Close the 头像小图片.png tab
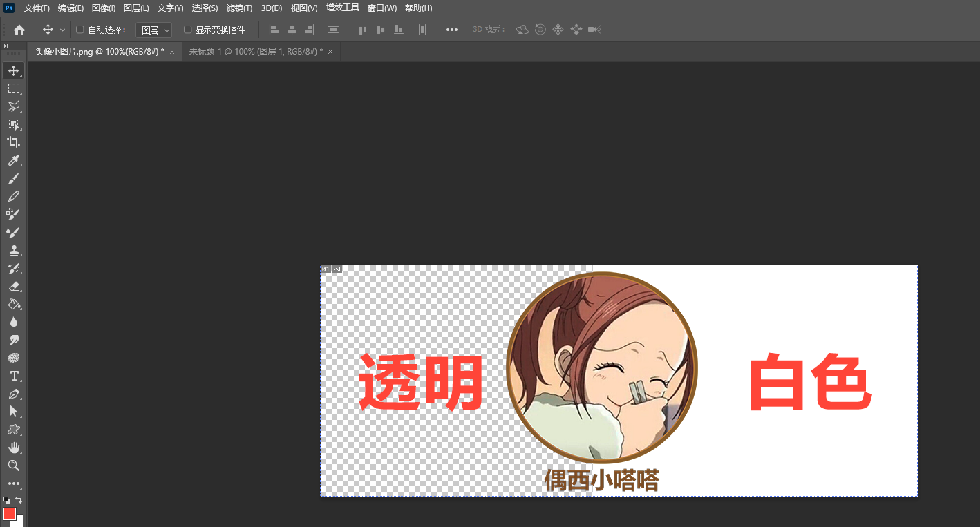Screen dimensions: 980x527 172,52
